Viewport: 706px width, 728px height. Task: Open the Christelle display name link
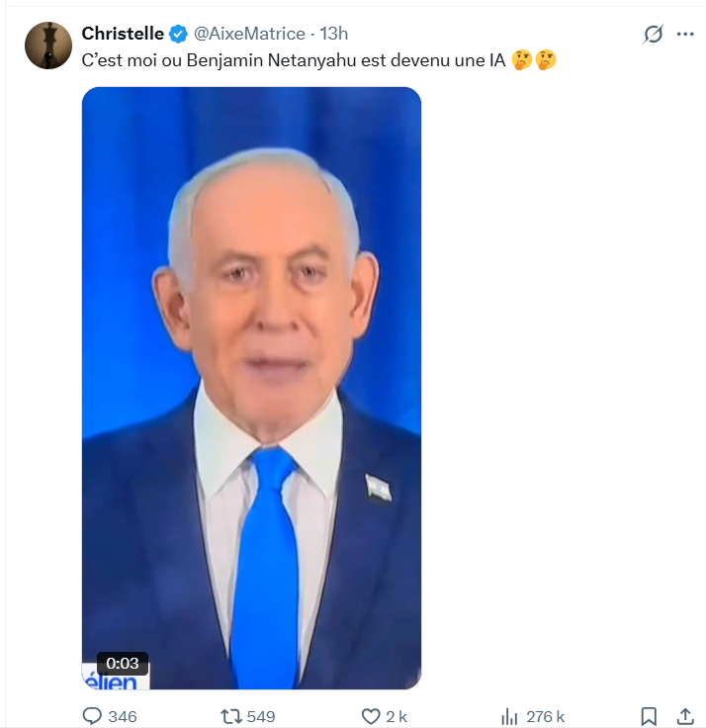pyautogui.click(x=123, y=35)
